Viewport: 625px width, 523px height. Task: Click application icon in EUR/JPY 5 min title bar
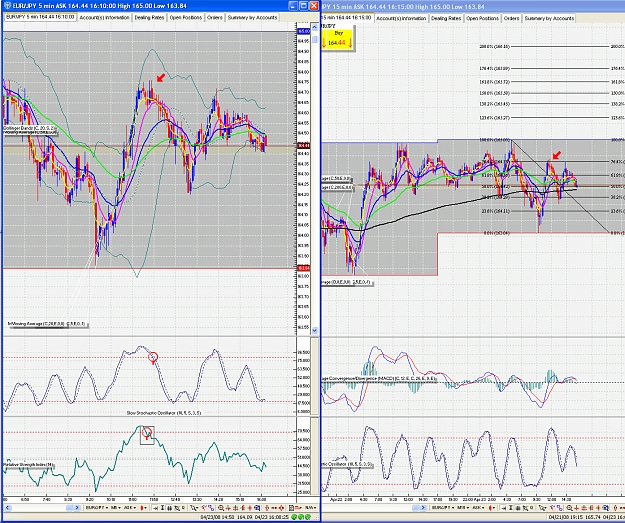pyautogui.click(x=7, y=6)
